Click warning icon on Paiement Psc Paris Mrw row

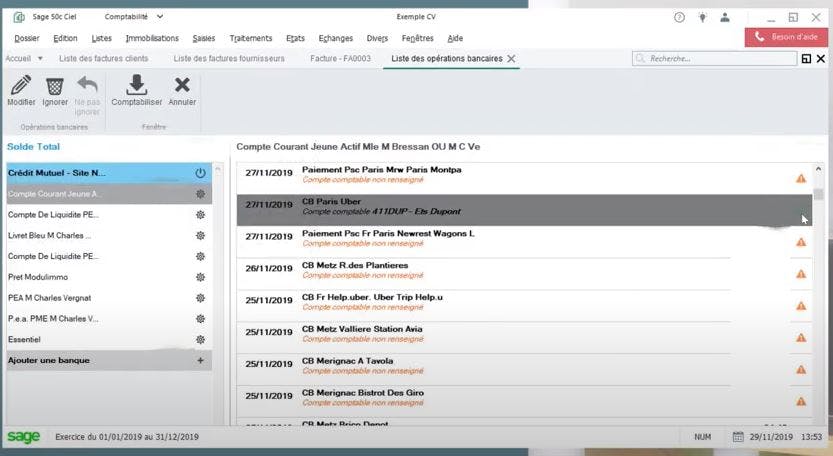pyautogui.click(x=801, y=179)
